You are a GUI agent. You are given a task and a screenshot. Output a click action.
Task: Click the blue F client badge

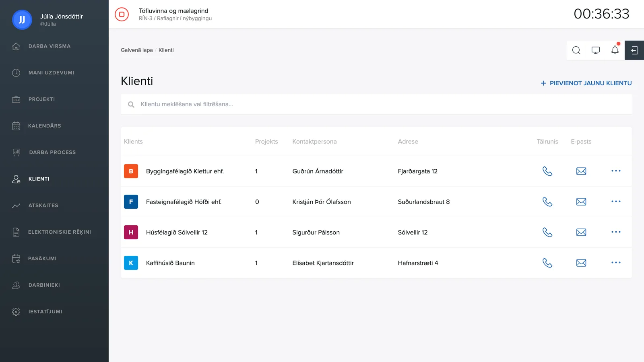(131, 202)
